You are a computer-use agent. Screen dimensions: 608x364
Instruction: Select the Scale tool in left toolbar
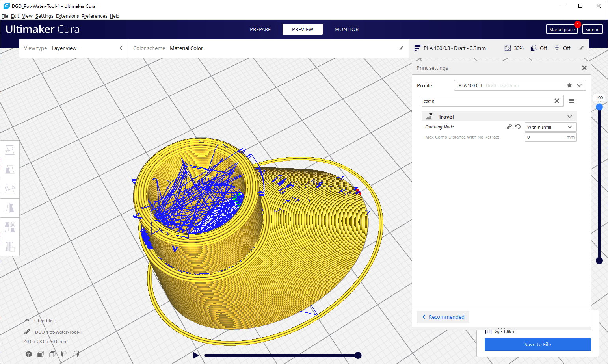10,169
